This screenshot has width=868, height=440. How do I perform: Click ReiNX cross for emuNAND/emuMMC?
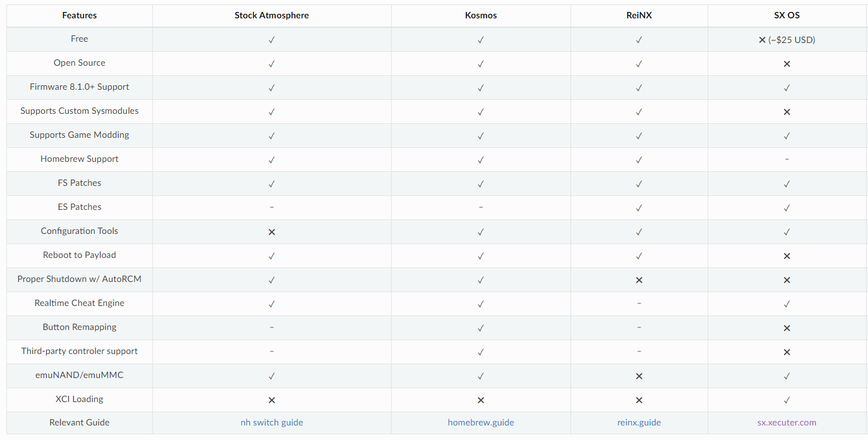tap(639, 376)
